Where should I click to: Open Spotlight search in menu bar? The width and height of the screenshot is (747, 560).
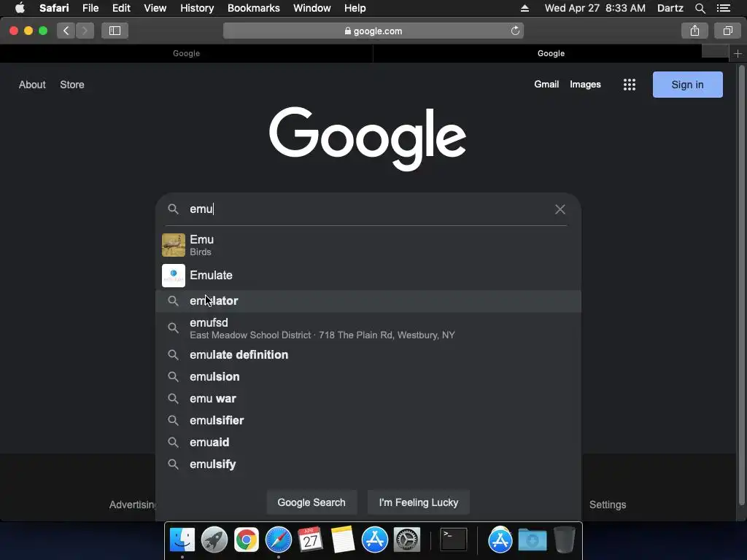[x=700, y=8]
